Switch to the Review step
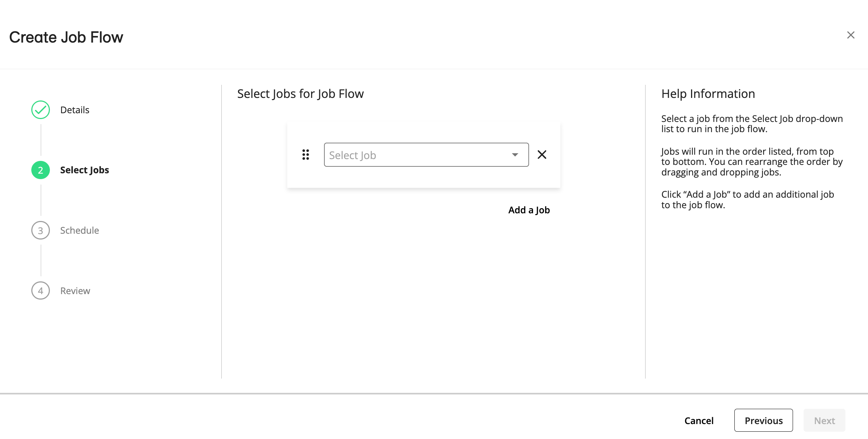 click(x=75, y=290)
